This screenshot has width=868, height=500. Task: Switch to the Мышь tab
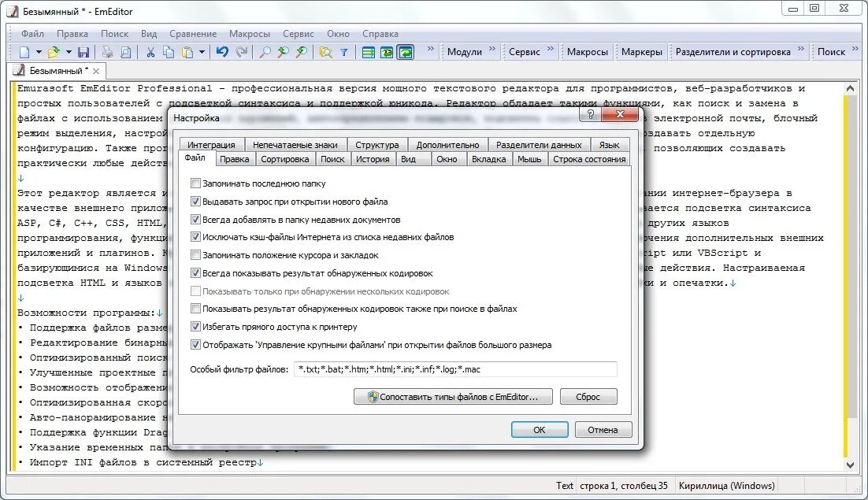tap(529, 159)
